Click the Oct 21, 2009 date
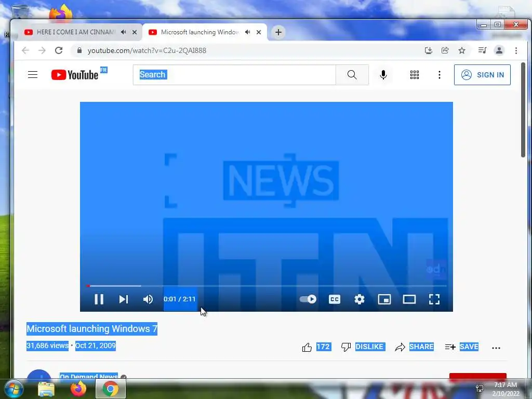This screenshot has height=399, width=532. 96,345
